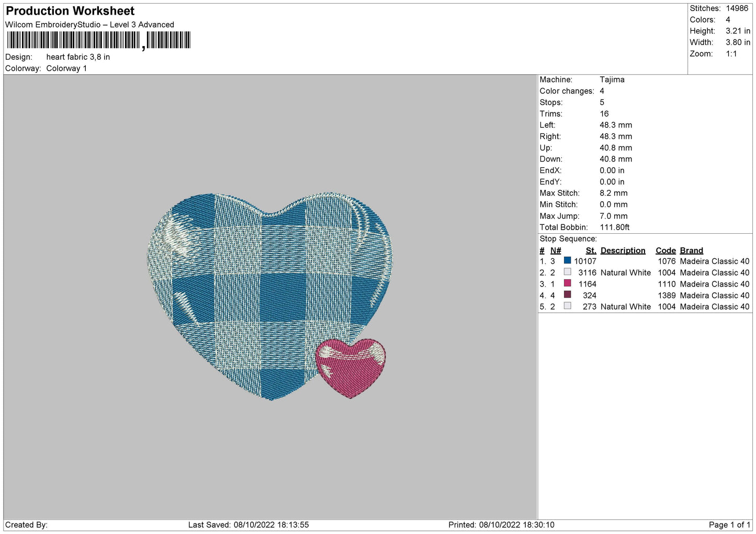Click the 'St.' column header
This screenshot has width=756, height=534.
[x=591, y=251]
